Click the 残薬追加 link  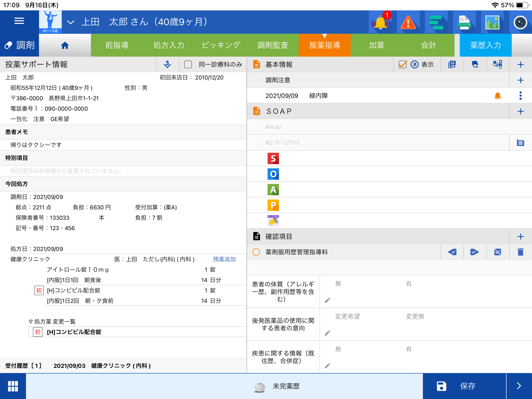(224, 259)
